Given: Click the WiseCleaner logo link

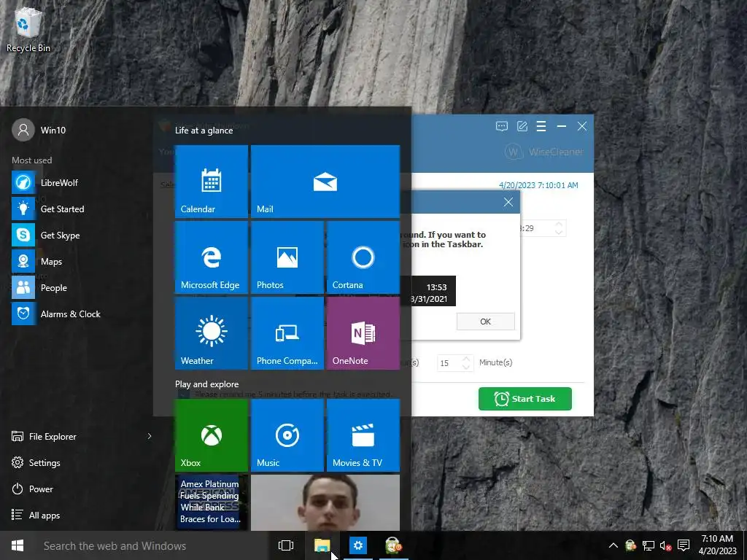Looking at the screenshot, I should click(543, 152).
